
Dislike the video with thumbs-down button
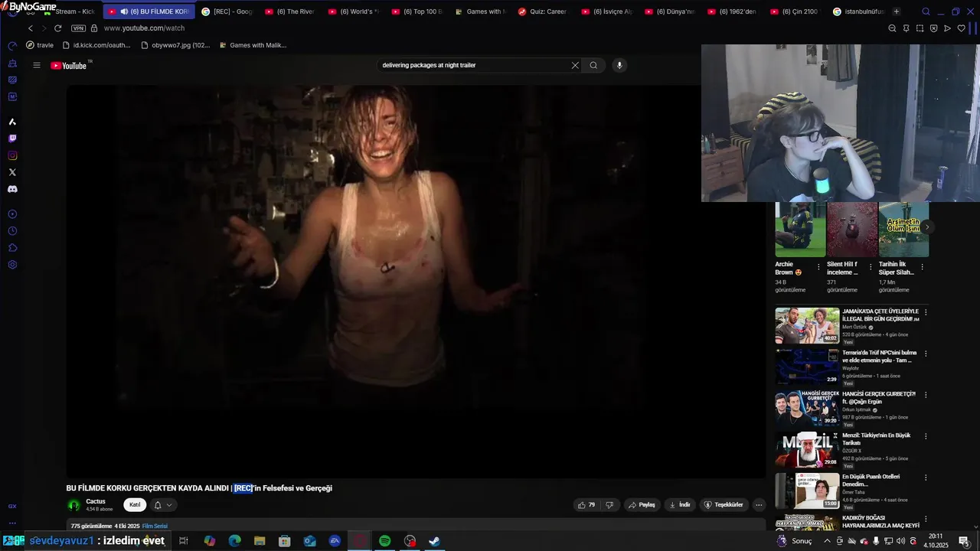click(x=609, y=505)
